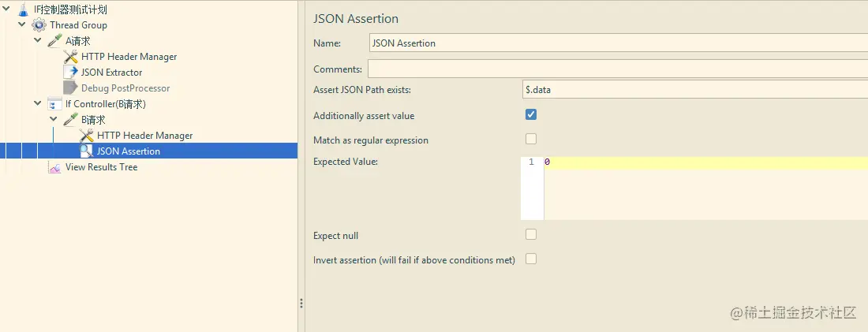This screenshot has width=868, height=332.
Task: Enable the Expect null checkbox
Action: pyautogui.click(x=531, y=235)
